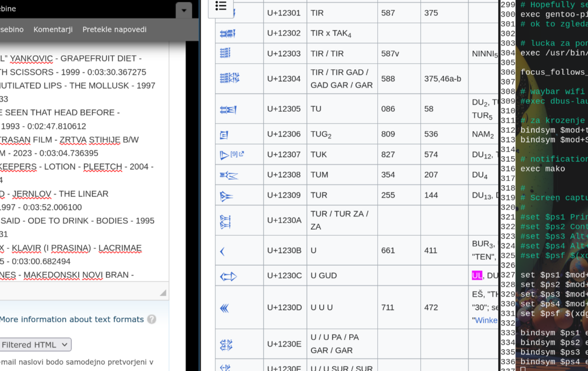Open the U U U cuneiform glyph
Viewport: 588px width, 371px height.
tap(224, 308)
